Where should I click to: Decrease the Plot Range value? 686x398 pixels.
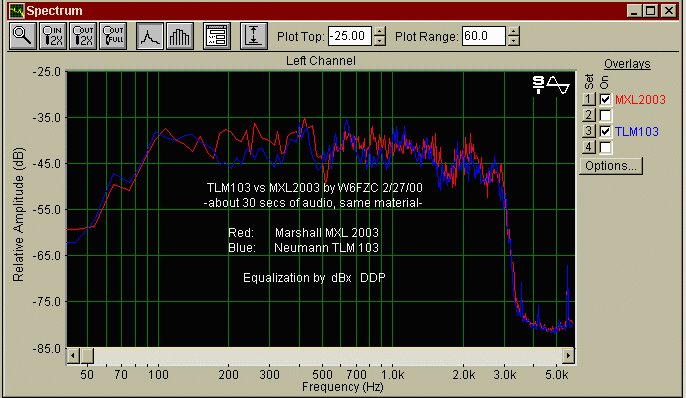(x=514, y=41)
